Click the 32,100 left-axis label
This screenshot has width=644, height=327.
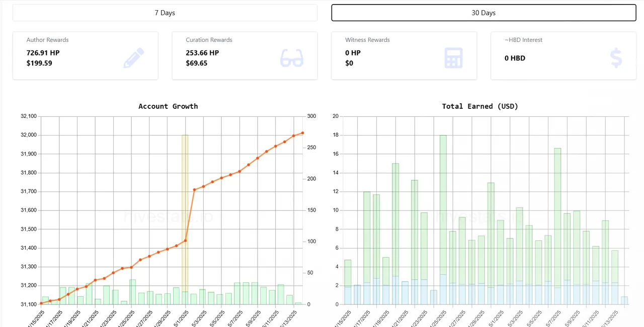tap(29, 116)
